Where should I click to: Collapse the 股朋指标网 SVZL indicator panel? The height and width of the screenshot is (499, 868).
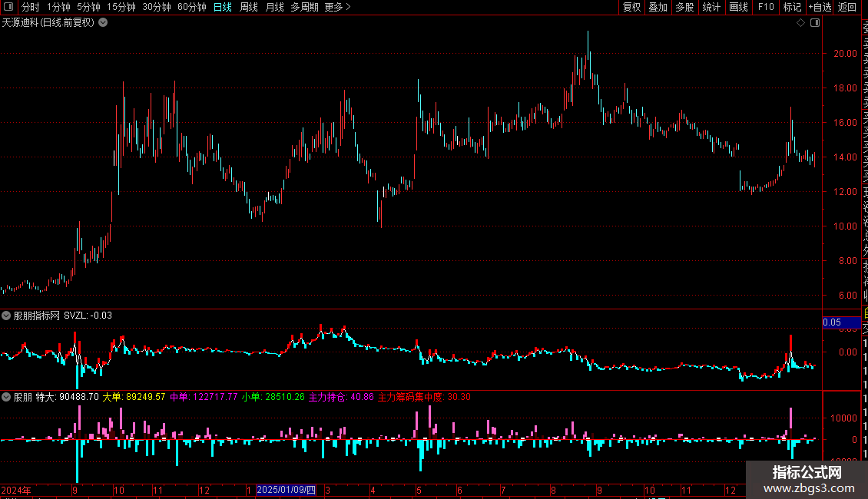coord(6,316)
